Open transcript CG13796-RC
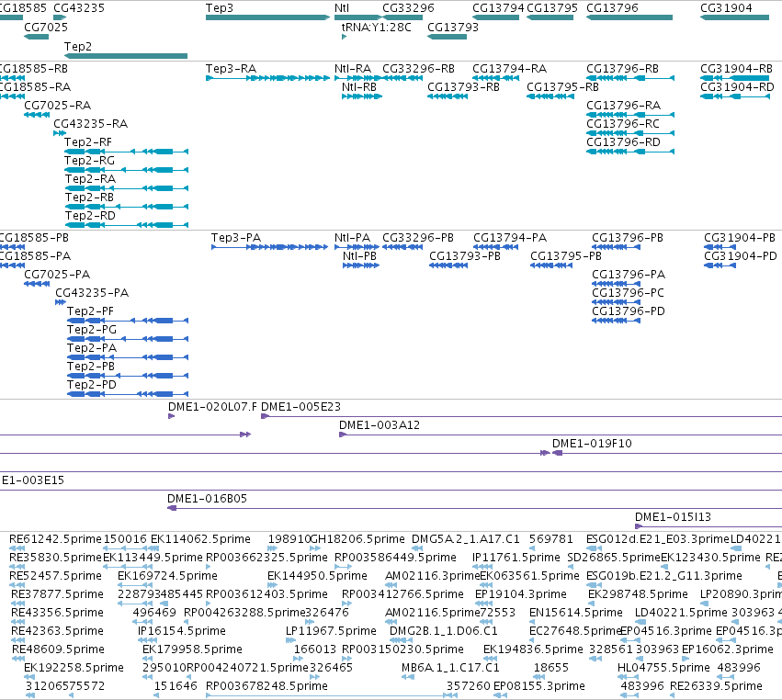 pos(623,124)
